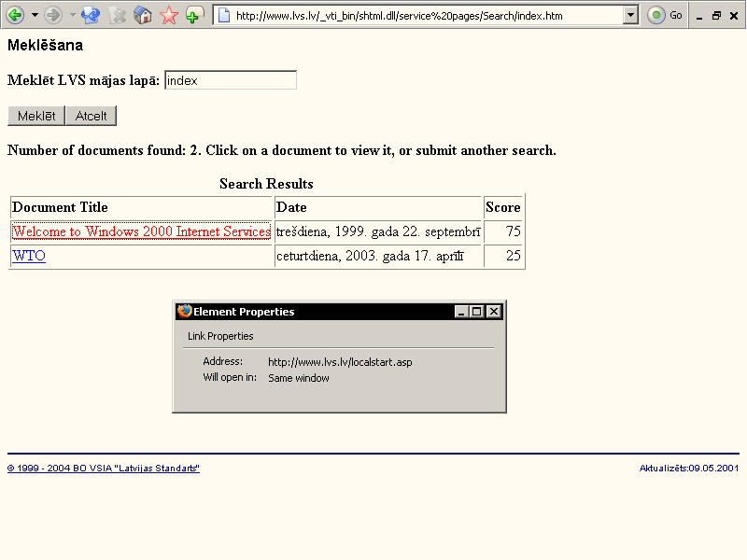Open the Back button history dropdown arrow
This screenshot has width=747, height=560.
pyautogui.click(x=35, y=15)
